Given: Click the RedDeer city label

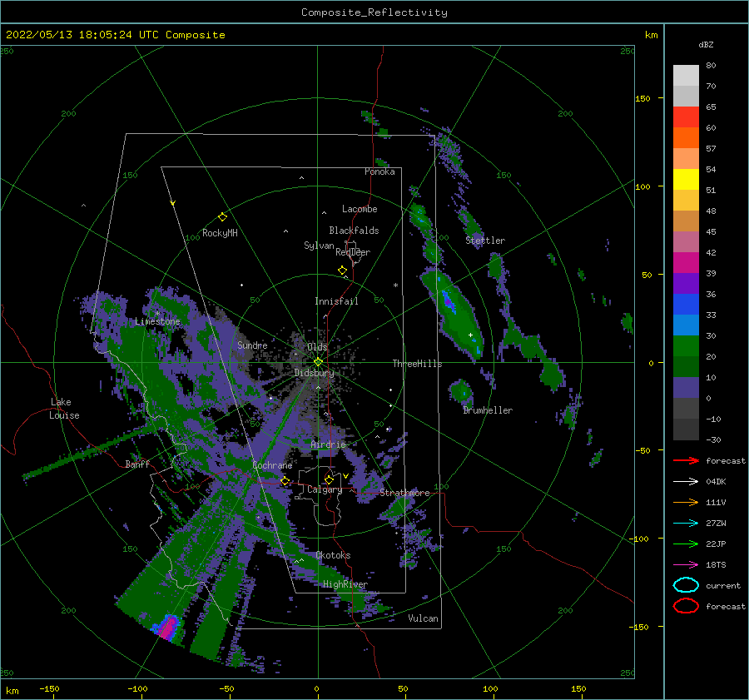Looking at the screenshot, I should [x=353, y=252].
